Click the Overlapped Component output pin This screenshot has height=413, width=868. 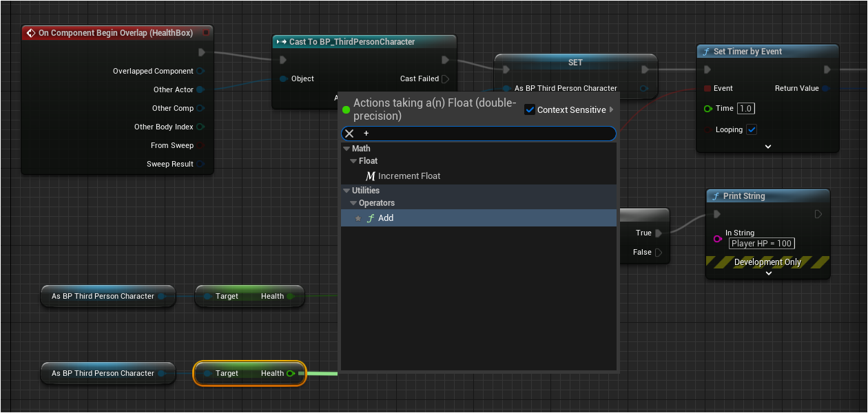click(200, 71)
